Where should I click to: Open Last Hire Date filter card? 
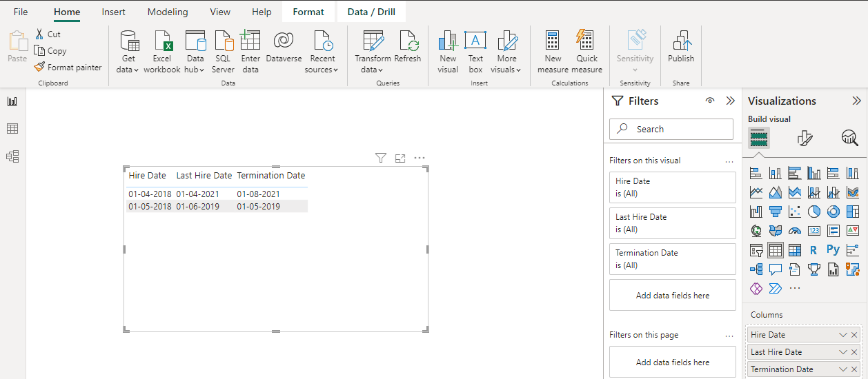(673, 223)
